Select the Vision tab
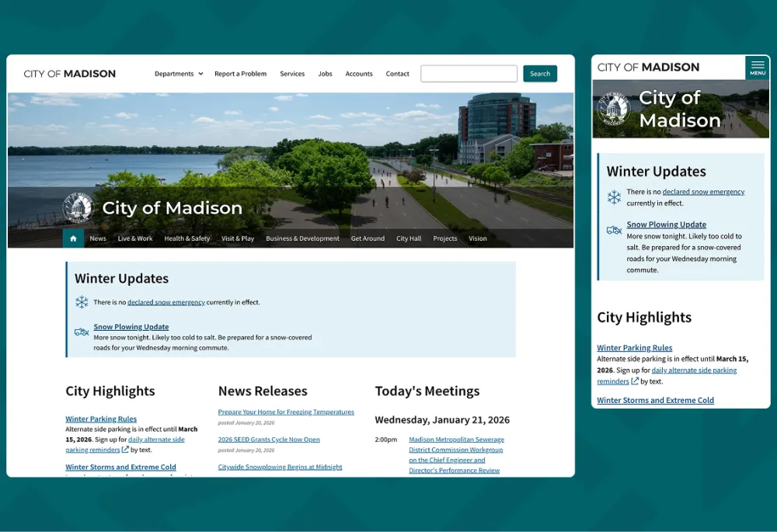The width and height of the screenshot is (777, 532). [x=478, y=238]
